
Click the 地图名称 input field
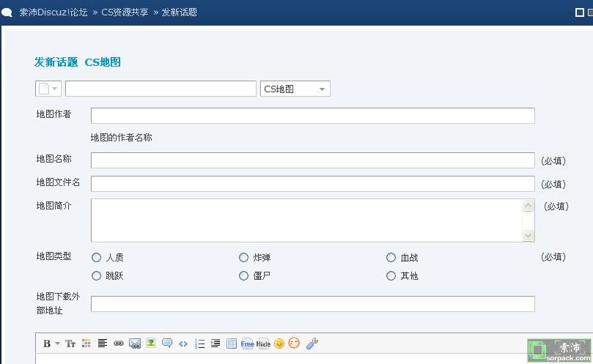coord(313,160)
